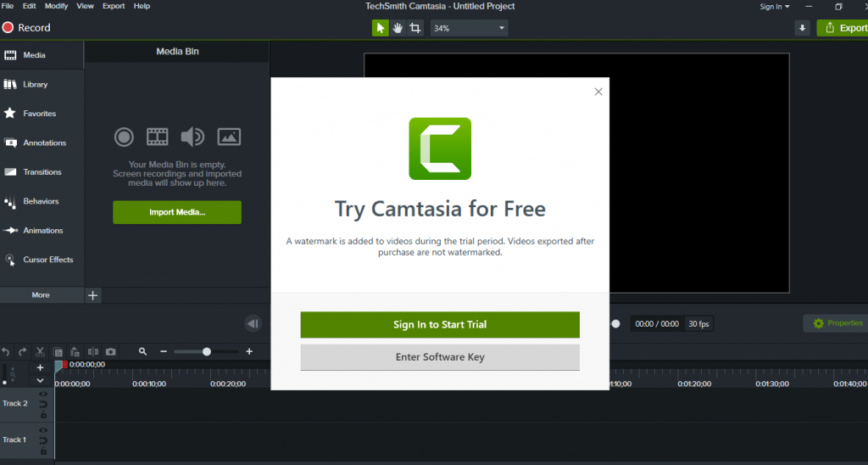868x465 pixels.
Task: Click the download arrow icon near Export
Action: click(x=802, y=28)
